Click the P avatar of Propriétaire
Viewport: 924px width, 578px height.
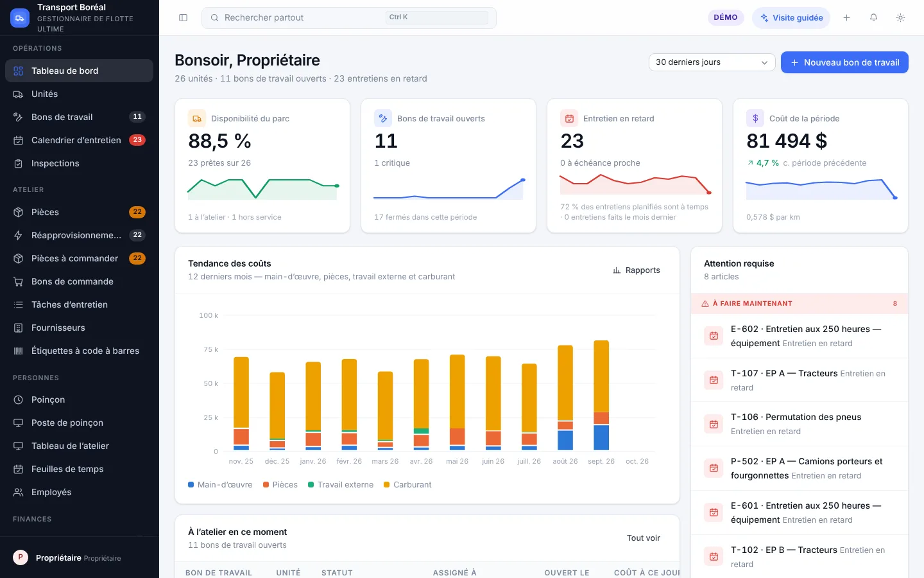(x=21, y=557)
